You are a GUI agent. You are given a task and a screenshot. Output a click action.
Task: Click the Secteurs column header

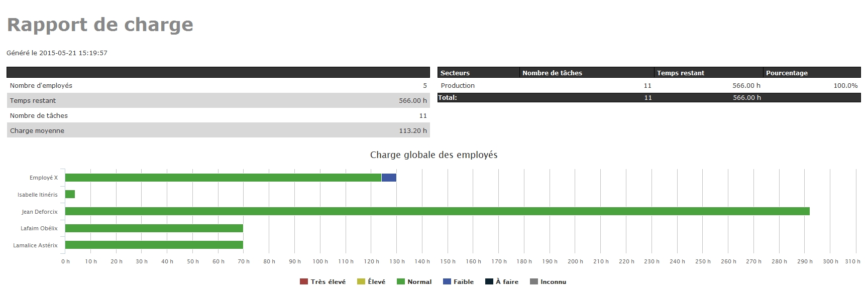455,73
